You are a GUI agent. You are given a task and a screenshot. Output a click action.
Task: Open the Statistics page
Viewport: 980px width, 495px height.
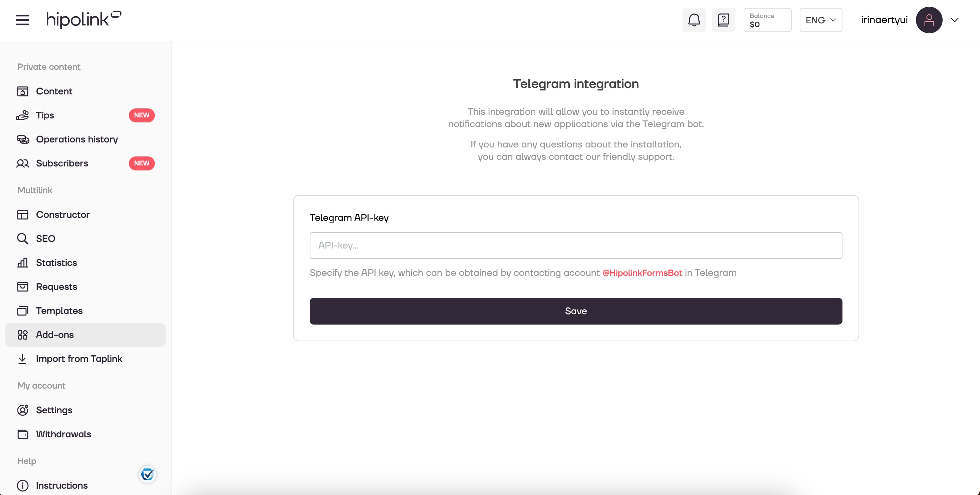click(x=85, y=262)
